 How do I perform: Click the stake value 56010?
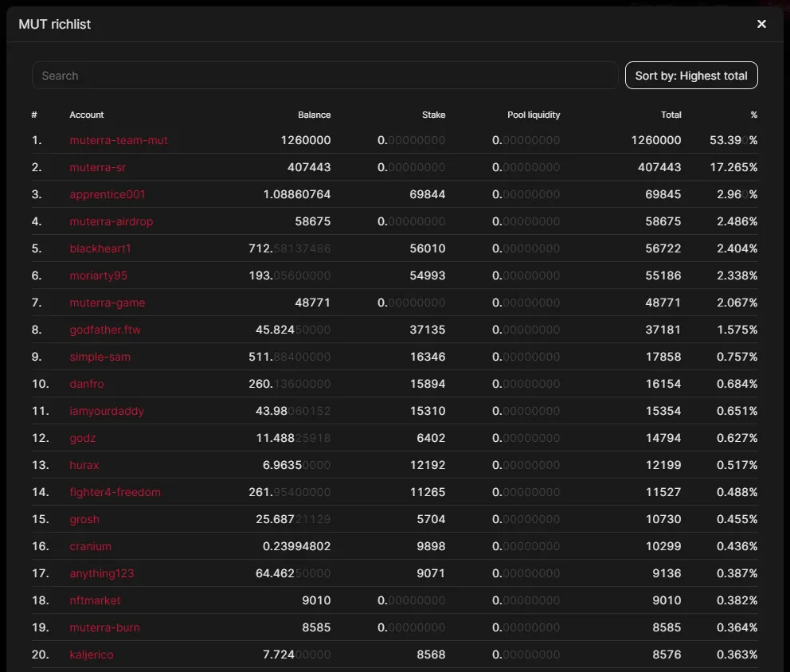point(428,248)
